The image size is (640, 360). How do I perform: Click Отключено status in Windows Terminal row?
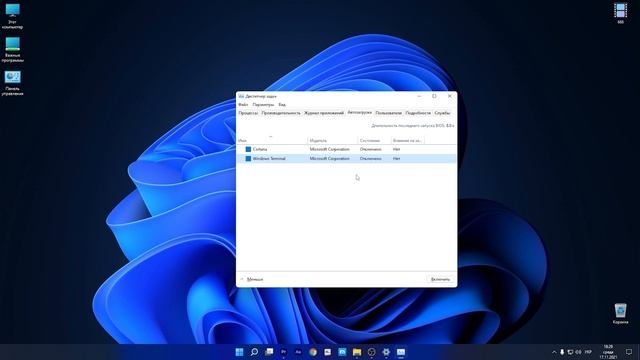[371, 158]
